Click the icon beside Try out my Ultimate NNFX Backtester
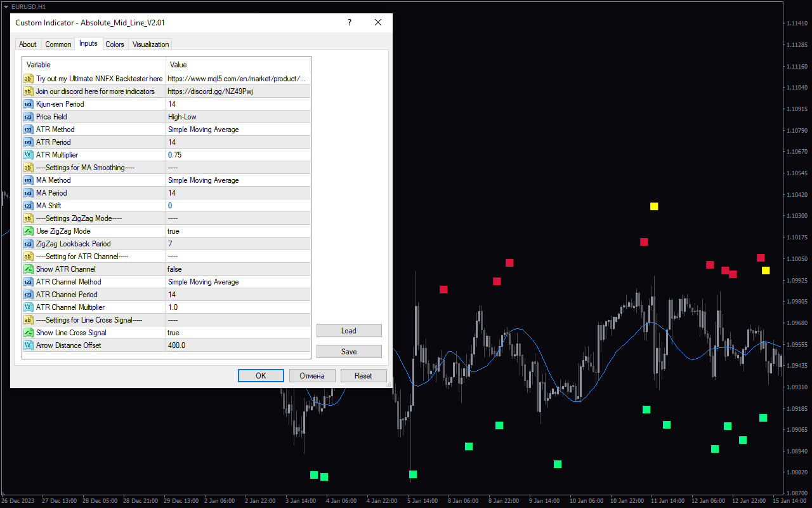The image size is (812, 508). point(29,79)
